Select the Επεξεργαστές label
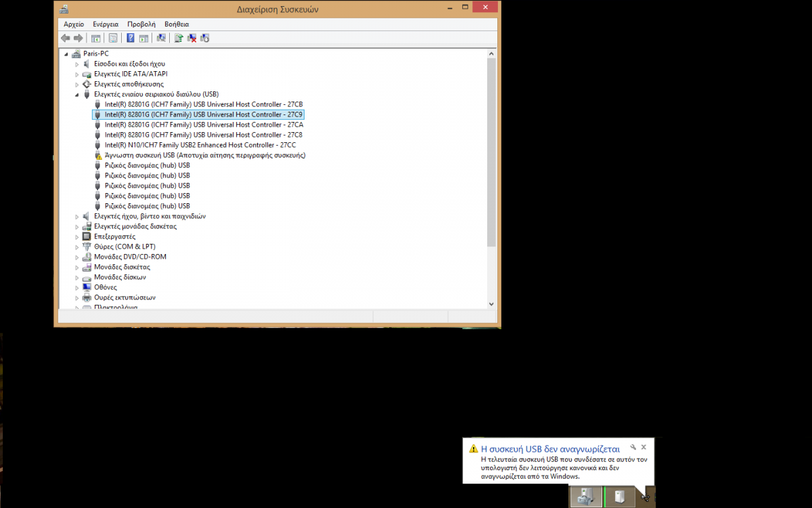 click(x=115, y=236)
